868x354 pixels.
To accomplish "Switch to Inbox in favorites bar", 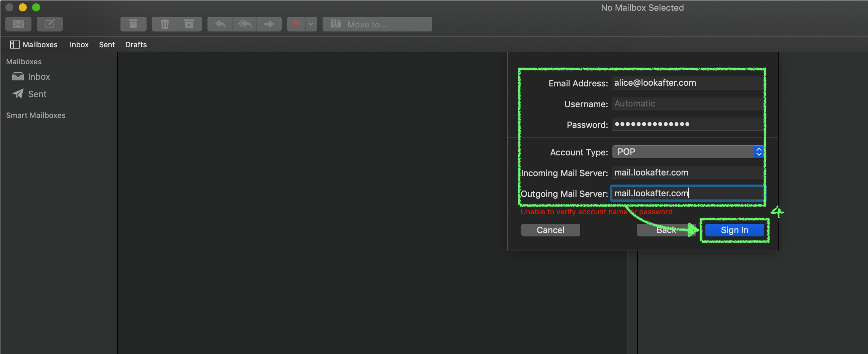I will tap(79, 45).
